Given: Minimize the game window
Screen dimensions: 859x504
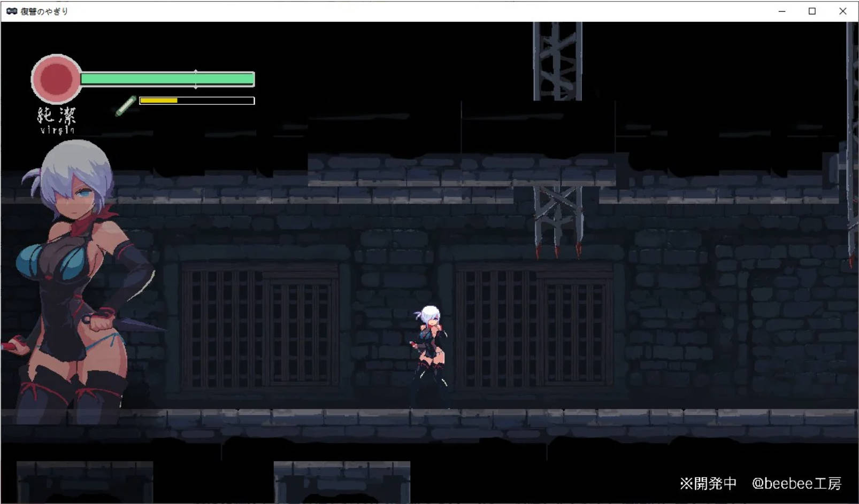Looking at the screenshot, I should click(x=781, y=11).
